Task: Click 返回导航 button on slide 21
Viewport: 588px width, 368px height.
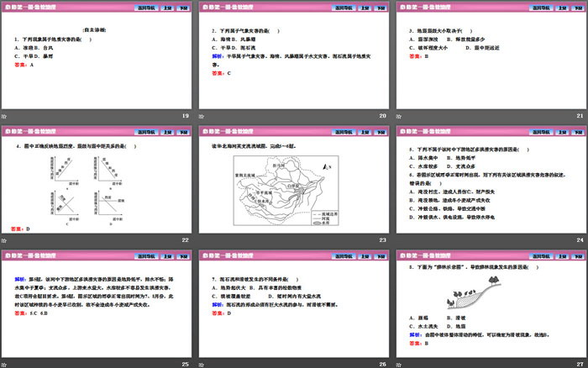Action: tap(541, 8)
